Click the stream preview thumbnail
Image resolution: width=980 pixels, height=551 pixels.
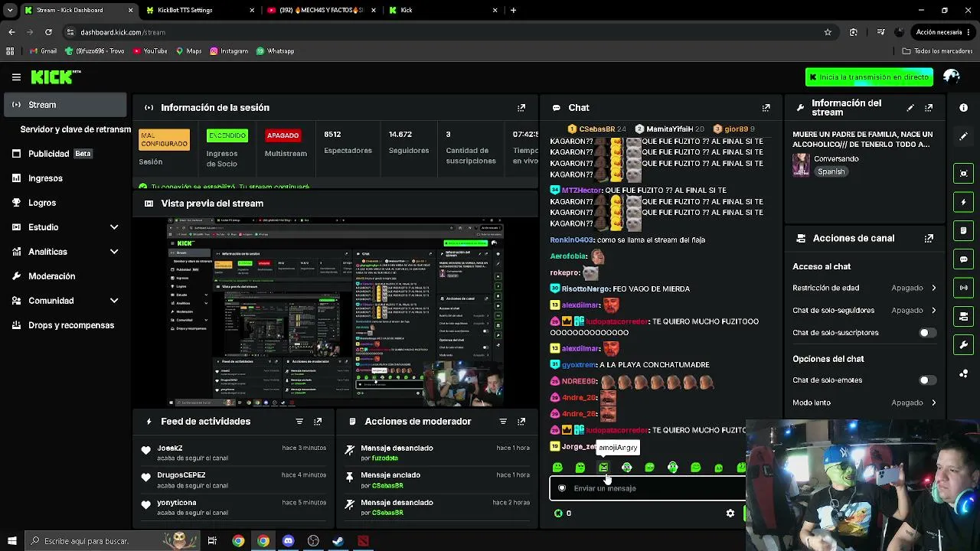point(335,312)
